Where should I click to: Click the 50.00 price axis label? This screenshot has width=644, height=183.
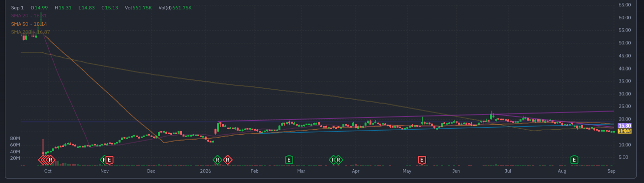coord(624,43)
